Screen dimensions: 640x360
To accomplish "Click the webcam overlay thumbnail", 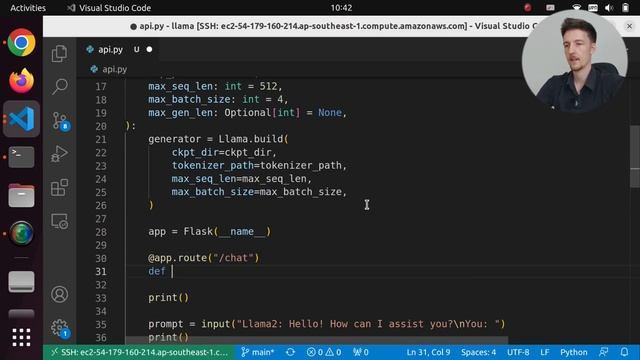I will click(x=574, y=60).
